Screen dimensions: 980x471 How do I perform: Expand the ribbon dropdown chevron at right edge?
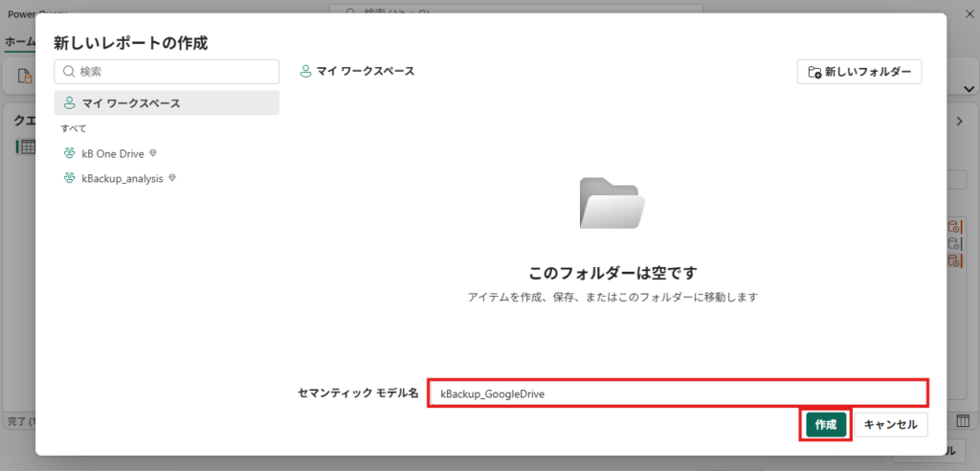[965, 87]
